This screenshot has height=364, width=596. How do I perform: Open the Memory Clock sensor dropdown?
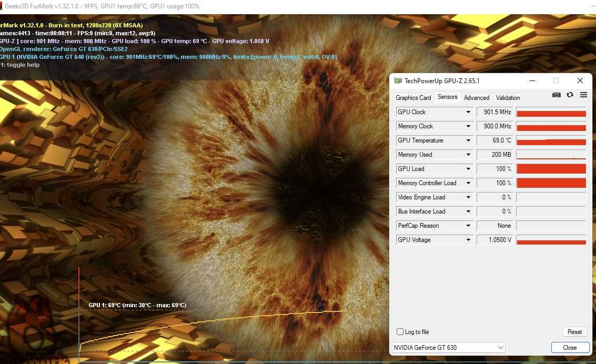pyautogui.click(x=468, y=126)
